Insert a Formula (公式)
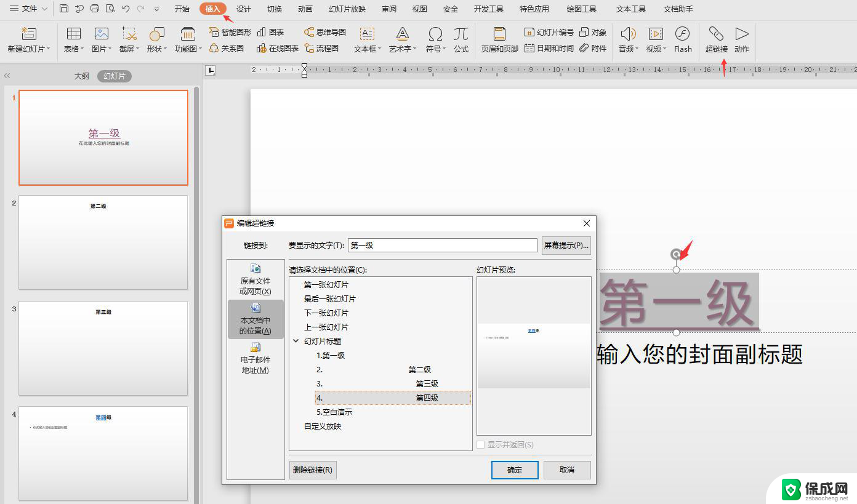 pyautogui.click(x=461, y=40)
